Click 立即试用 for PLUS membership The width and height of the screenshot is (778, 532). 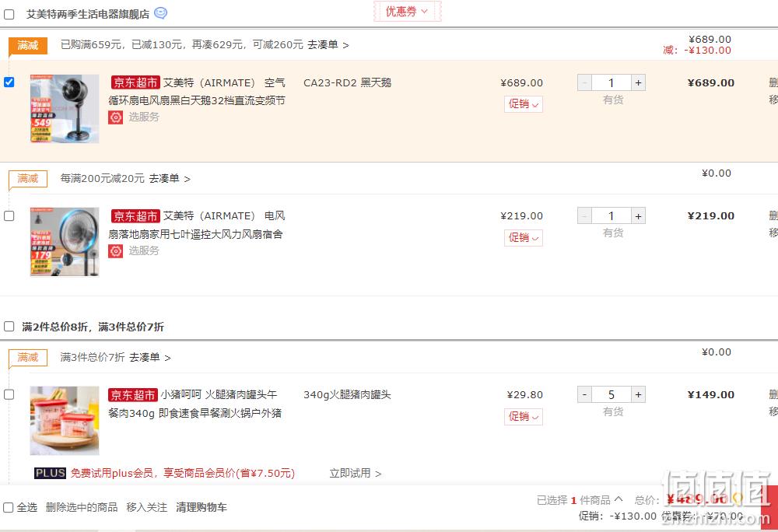(x=356, y=473)
